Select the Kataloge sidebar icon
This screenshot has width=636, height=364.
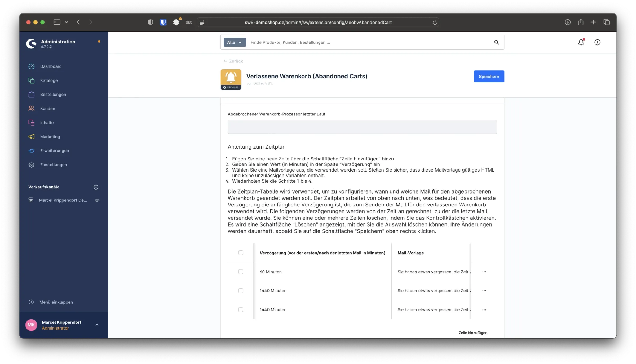click(31, 80)
